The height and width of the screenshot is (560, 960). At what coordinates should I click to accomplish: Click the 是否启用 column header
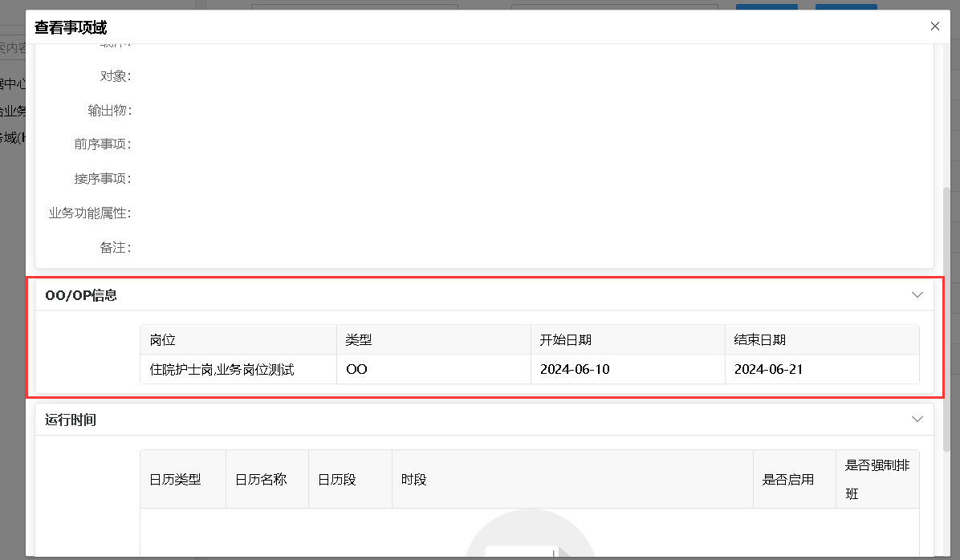[x=788, y=480]
